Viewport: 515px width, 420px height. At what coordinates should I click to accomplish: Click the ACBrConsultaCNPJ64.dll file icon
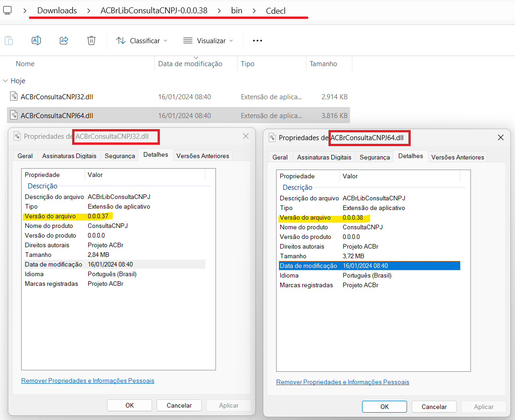(14, 115)
